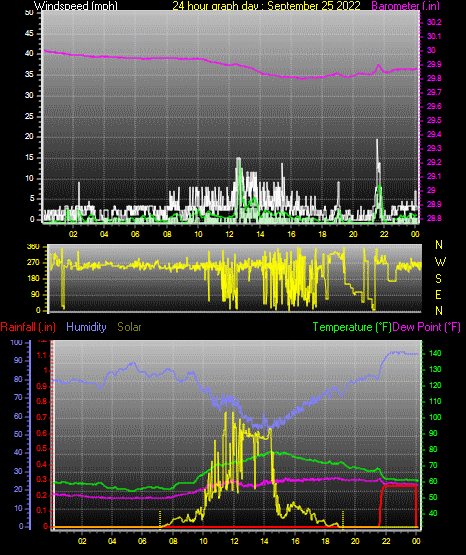466x555 pixels.
Task: Click the S wind direction label
Action: [439, 279]
